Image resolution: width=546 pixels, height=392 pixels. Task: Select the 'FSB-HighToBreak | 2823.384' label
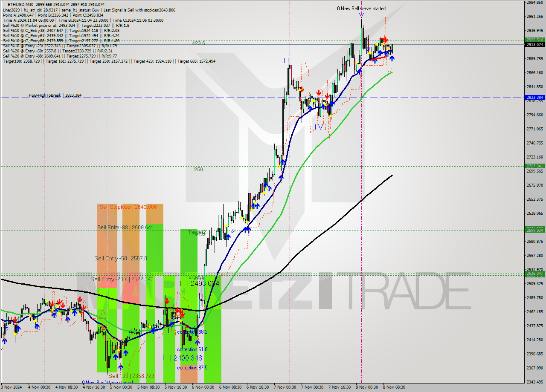55,95
